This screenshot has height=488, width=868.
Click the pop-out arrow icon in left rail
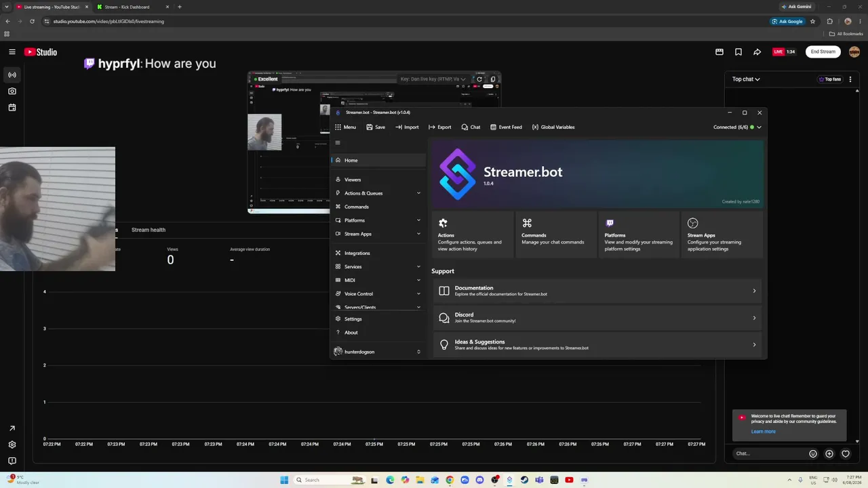12,428
